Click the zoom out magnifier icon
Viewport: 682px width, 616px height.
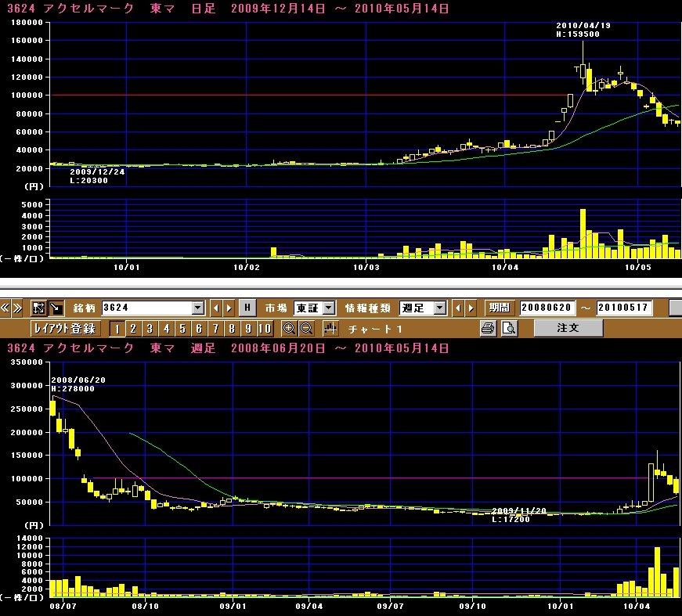(306, 328)
